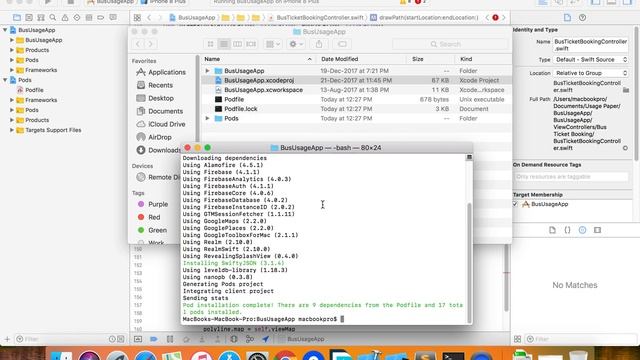Screen dimensions: 640x360
Task: Open the Finder action gear menu
Action: [296, 44]
